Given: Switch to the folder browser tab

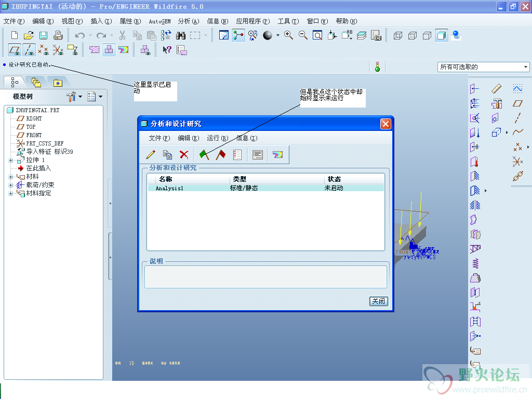Looking at the screenshot, I should [36, 83].
